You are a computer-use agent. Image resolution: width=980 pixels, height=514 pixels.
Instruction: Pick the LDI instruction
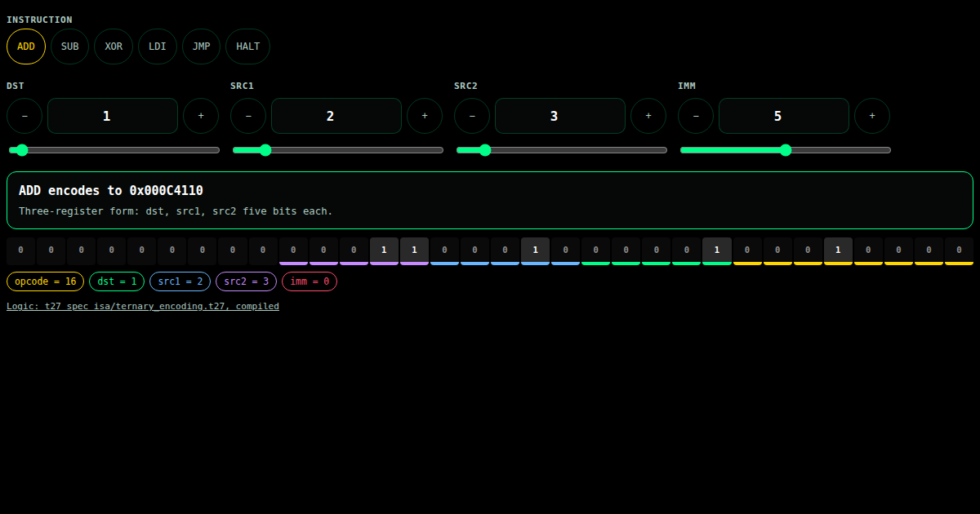tap(158, 47)
